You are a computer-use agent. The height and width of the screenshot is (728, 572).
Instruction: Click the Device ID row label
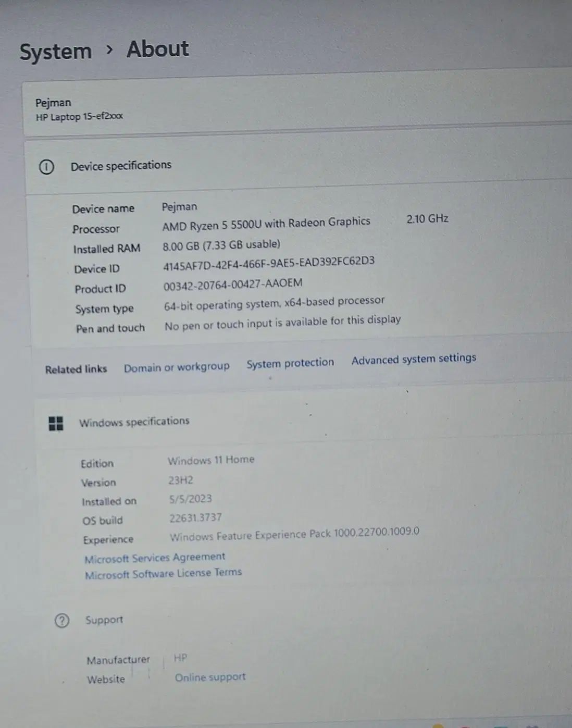click(x=97, y=269)
